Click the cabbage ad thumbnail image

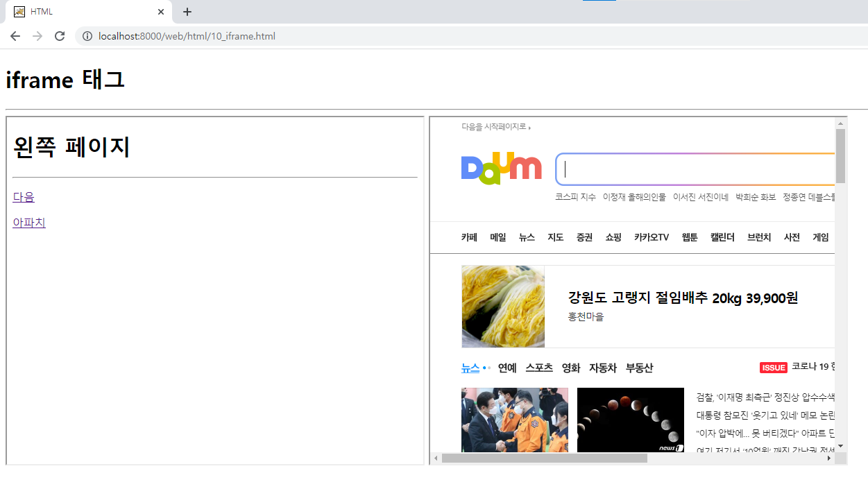503,306
